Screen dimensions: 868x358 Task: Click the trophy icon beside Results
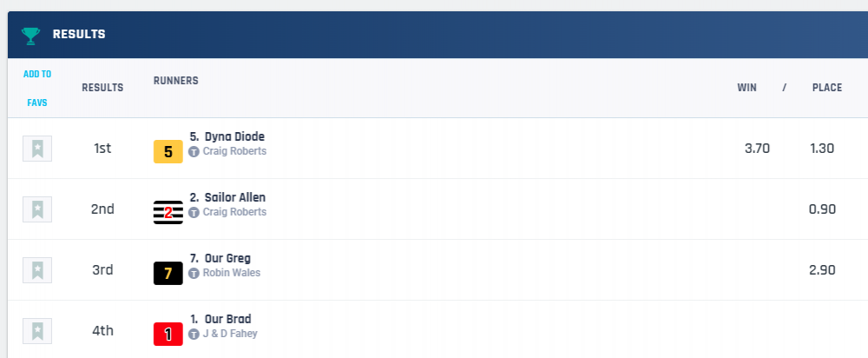pyautogui.click(x=31, y=35)
